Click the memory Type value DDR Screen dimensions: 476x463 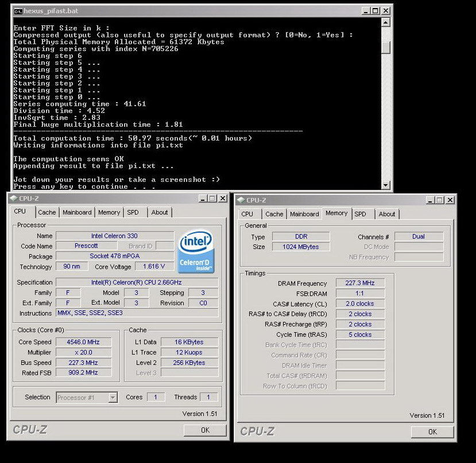tap(301, 236)
